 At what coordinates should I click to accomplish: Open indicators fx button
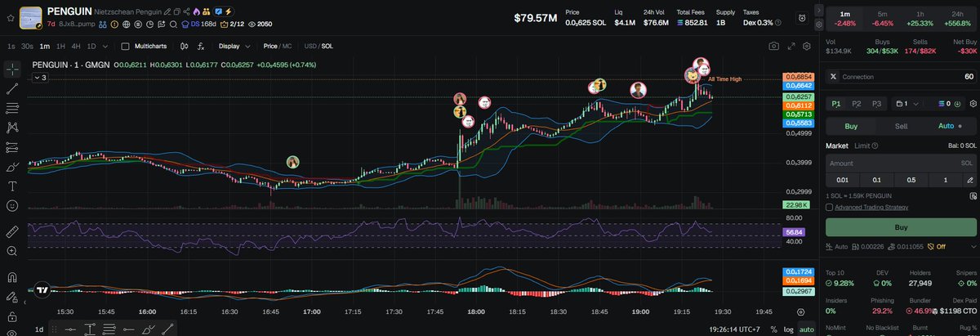coord(201,47)
